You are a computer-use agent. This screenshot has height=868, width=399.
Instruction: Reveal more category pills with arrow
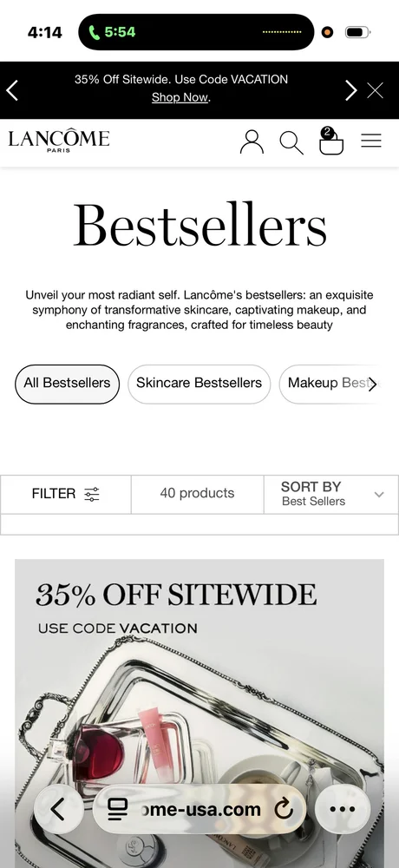372,385
